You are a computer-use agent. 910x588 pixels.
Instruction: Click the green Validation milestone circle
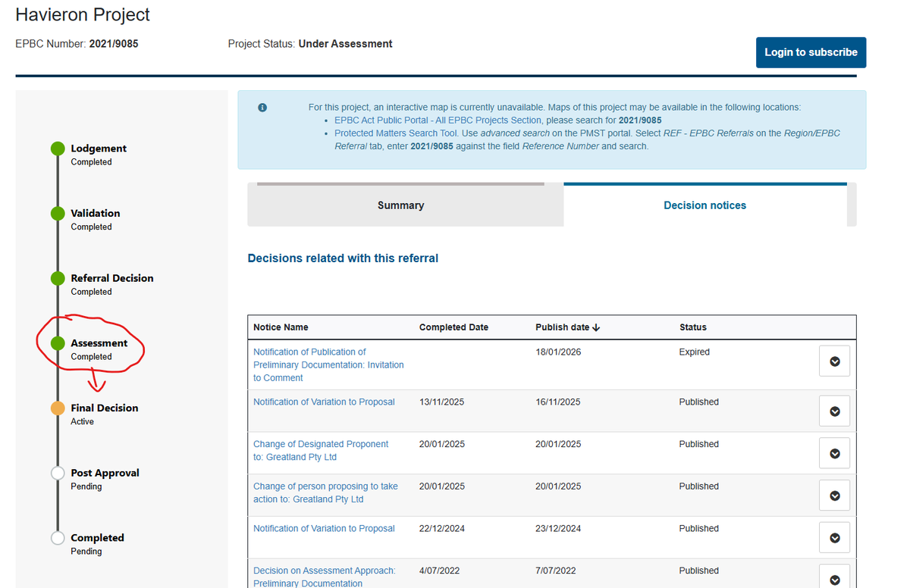(58, 214)
